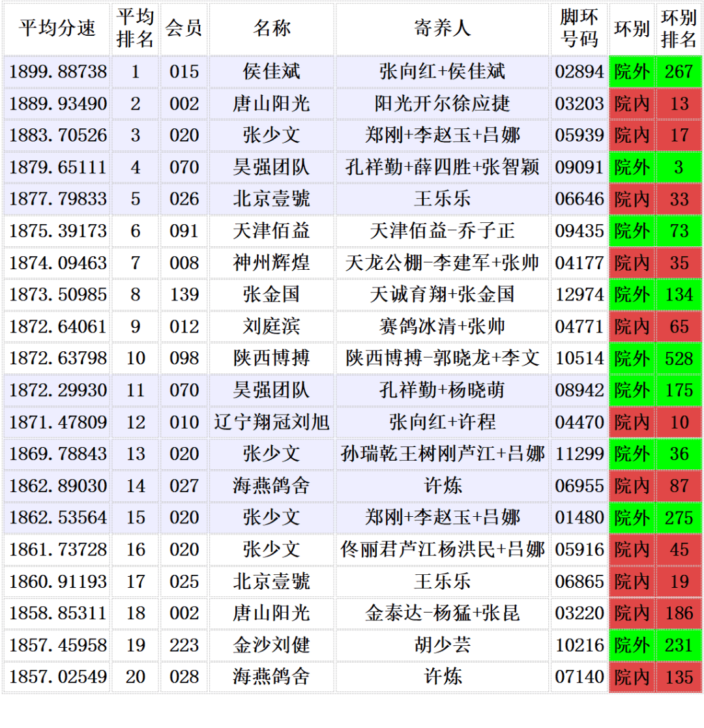
Task: Click ring rank cell 267
Action: 679,72
